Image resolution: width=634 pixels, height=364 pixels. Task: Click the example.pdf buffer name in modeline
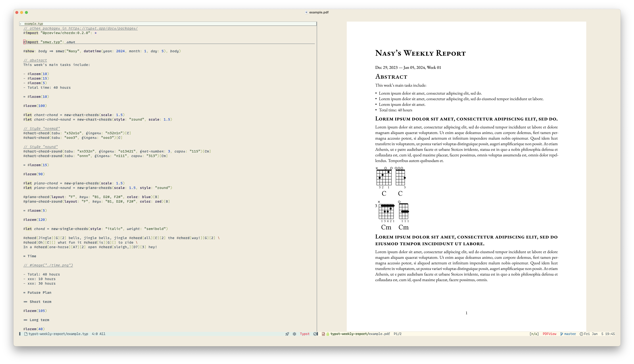pos(379,334)
